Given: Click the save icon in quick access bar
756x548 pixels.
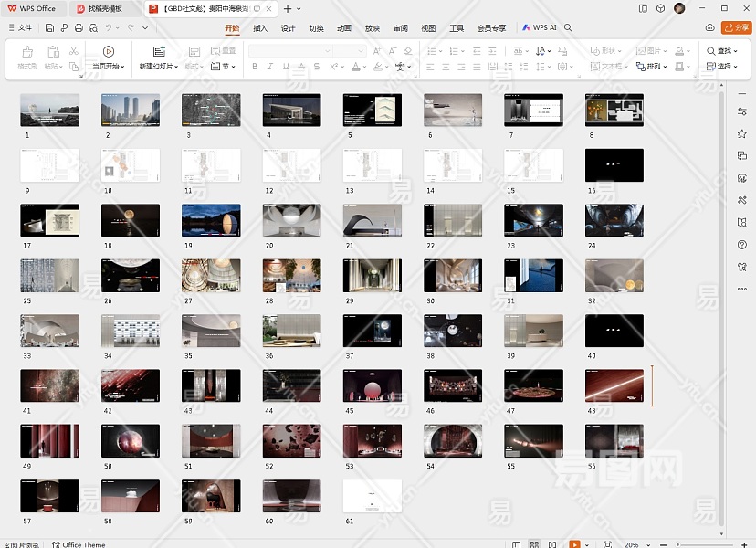Looking at the screenshot, I should [x=49, y=28].
